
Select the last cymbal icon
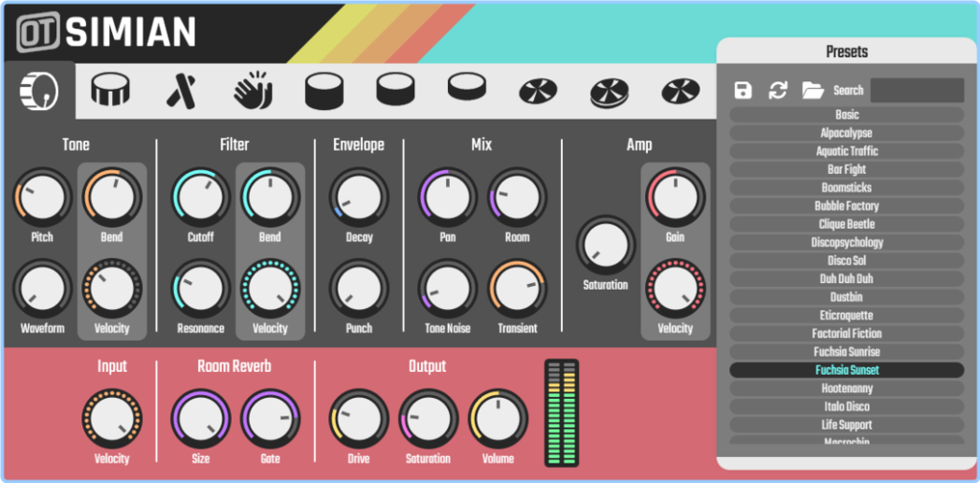(x=680, y=92)
